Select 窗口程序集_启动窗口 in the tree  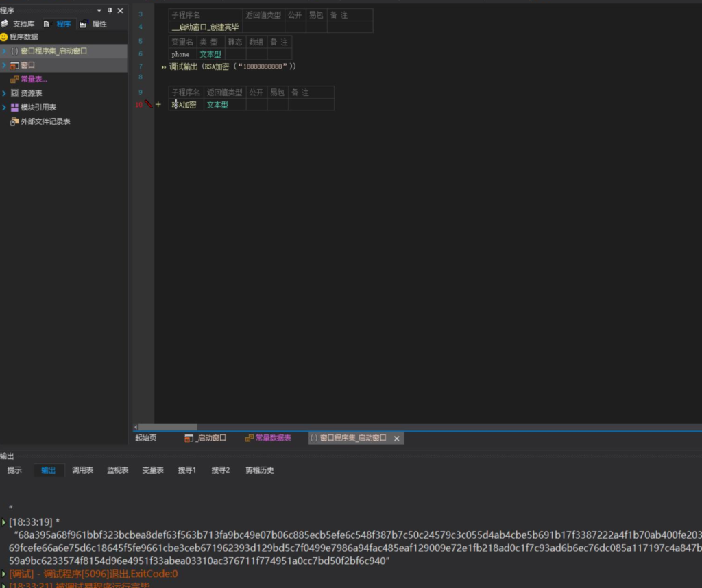tap(53, 51)
